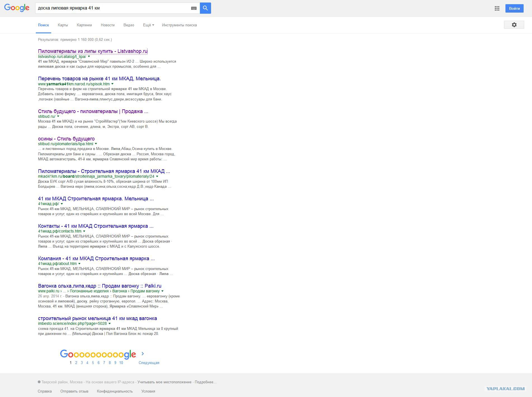Open the settings gear menu
Screen dimensions: 532x397
point(514,25)
